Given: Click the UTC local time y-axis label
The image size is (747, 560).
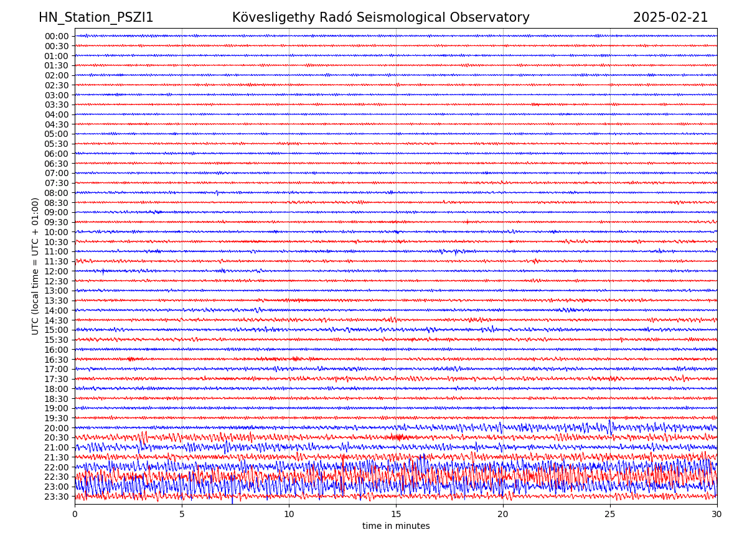Looking at the screenshot, I should point(35,266).
